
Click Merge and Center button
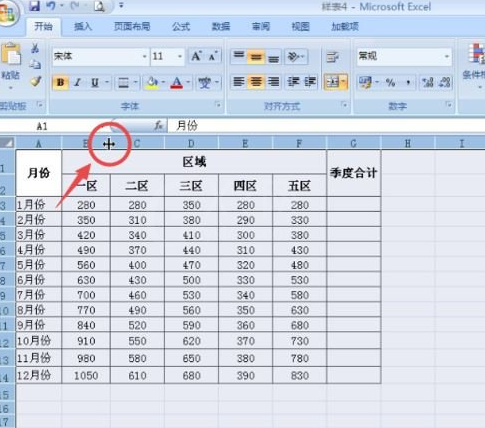pos(333,82)
